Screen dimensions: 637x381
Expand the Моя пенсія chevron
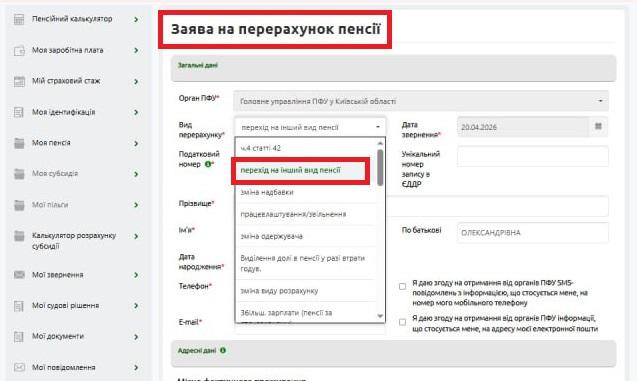[136, 143]
